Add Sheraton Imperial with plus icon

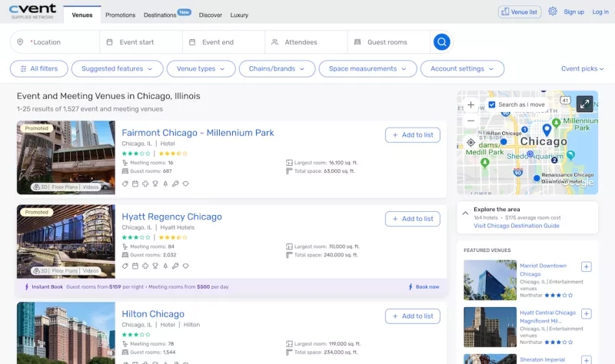point(587,360)
